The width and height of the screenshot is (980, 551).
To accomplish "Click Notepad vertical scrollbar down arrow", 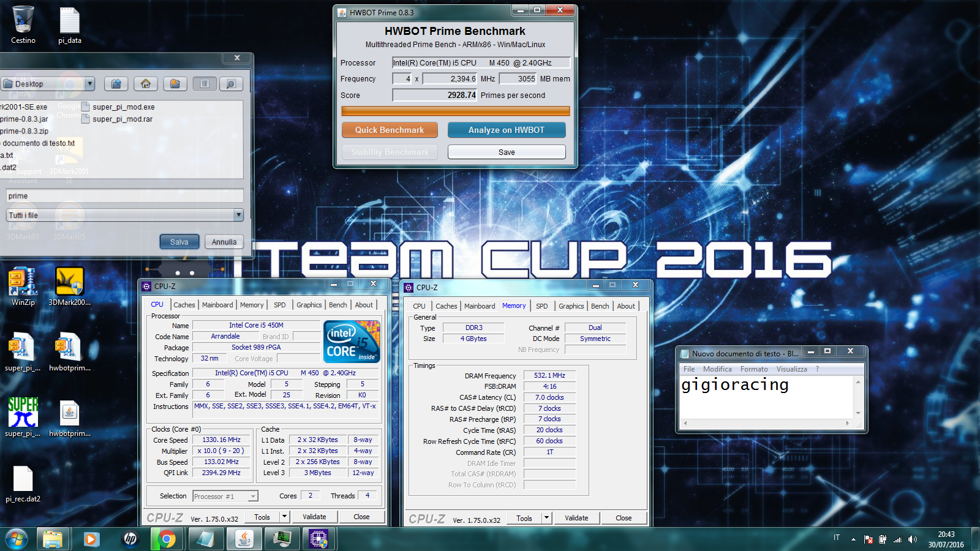I will point(858,413).
